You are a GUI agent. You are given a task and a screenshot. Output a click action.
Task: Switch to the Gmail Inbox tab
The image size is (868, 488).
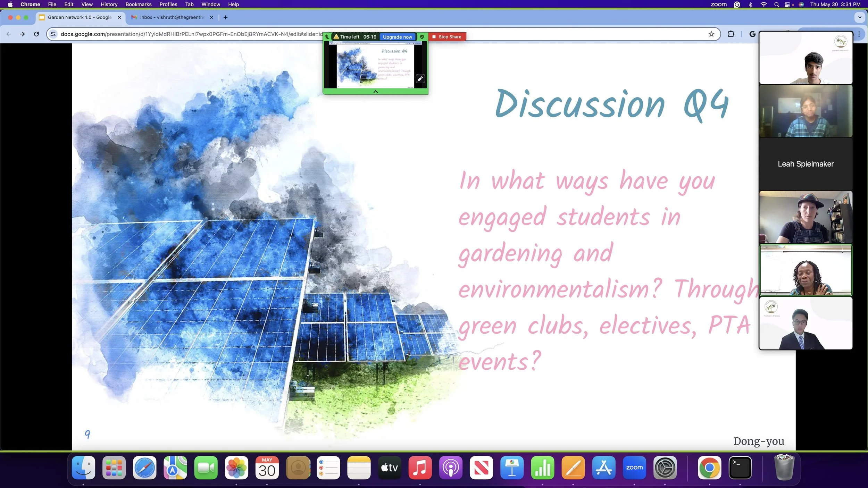pos(172,17)
